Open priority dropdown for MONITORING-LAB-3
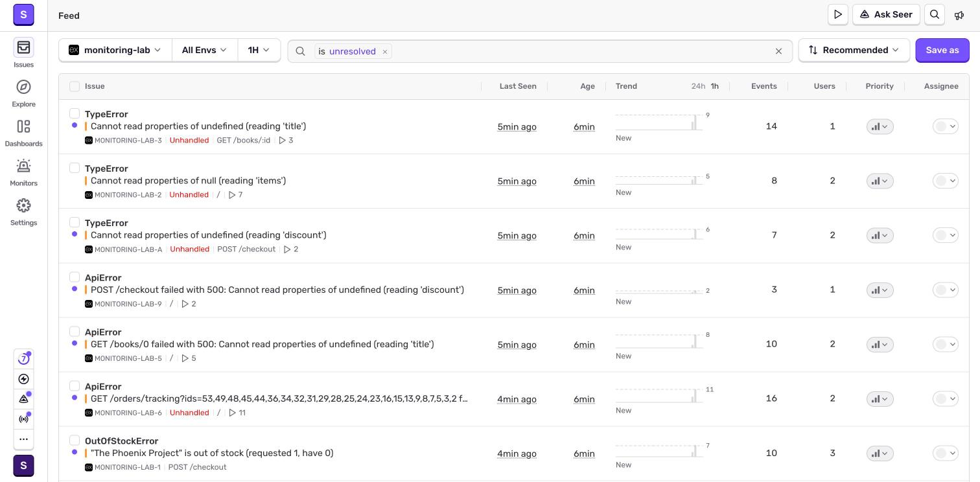 (x=880, y=126)
